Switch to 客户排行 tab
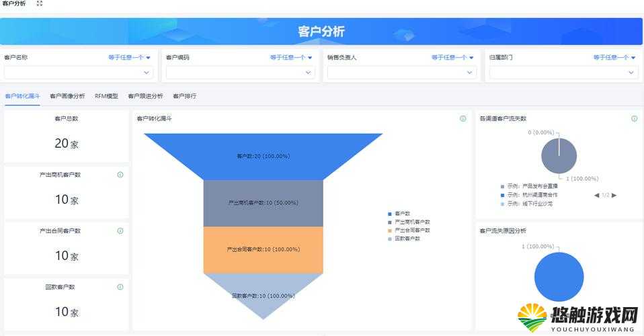The height and width of the screenshot is (336, 644). coord(184,96)
